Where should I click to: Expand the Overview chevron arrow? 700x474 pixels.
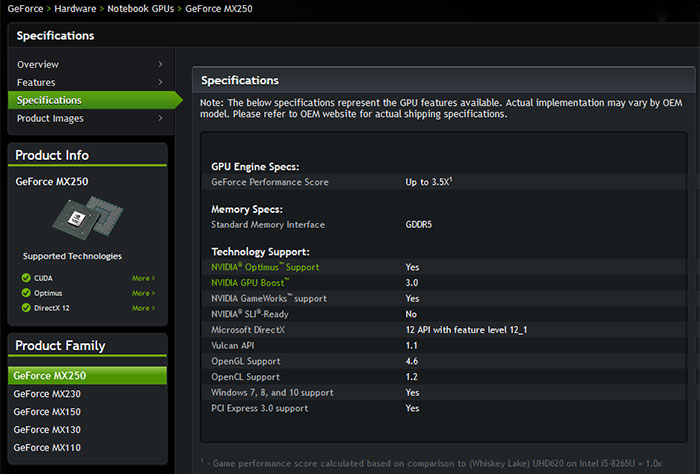click(160, 64)
